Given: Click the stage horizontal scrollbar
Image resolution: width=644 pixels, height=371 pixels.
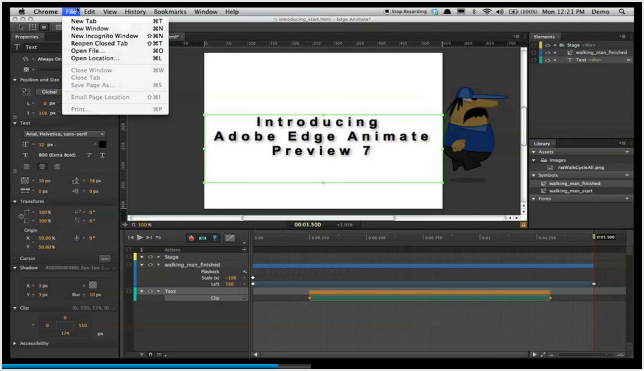Looking at the screenshot, I should tap(319, 218).
